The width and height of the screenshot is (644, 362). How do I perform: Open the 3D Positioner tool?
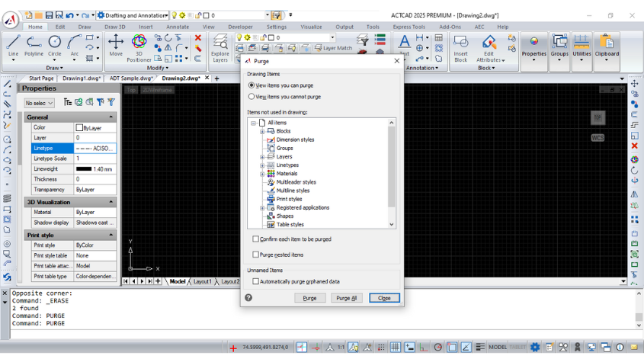(x=139, y=48)
